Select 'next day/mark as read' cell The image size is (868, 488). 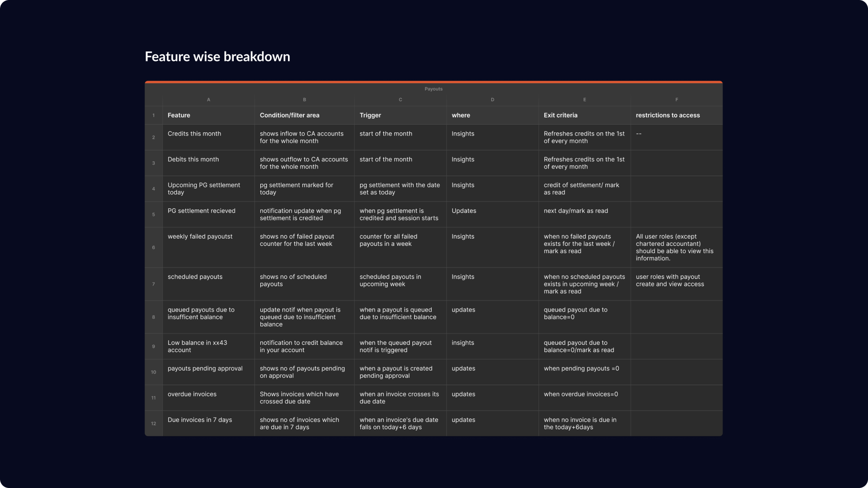tap(585, 215)
